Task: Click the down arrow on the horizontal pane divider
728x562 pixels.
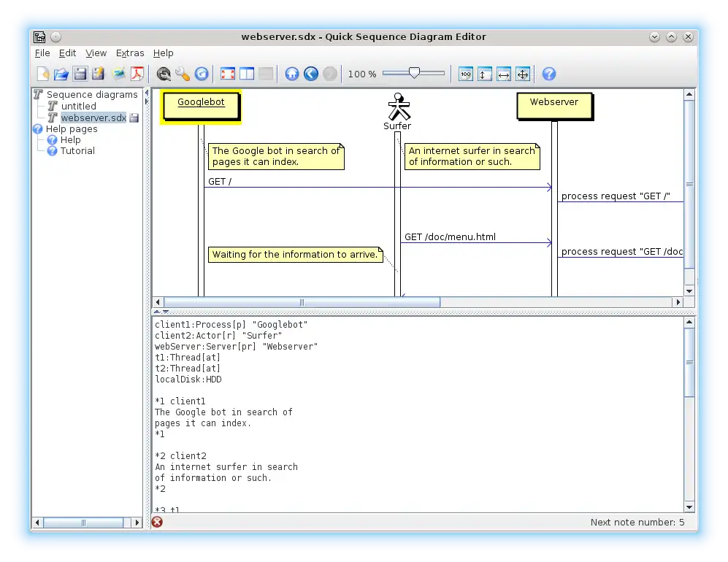Action: click(166, 312)
